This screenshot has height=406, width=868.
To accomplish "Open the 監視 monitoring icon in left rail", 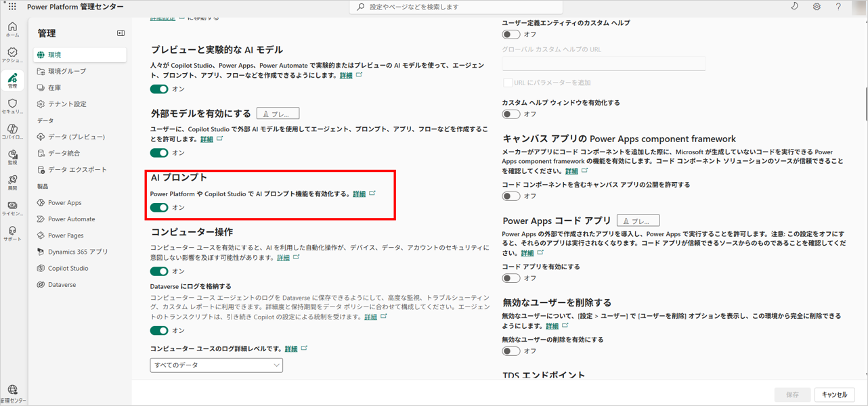I will (x=12, y=157).
